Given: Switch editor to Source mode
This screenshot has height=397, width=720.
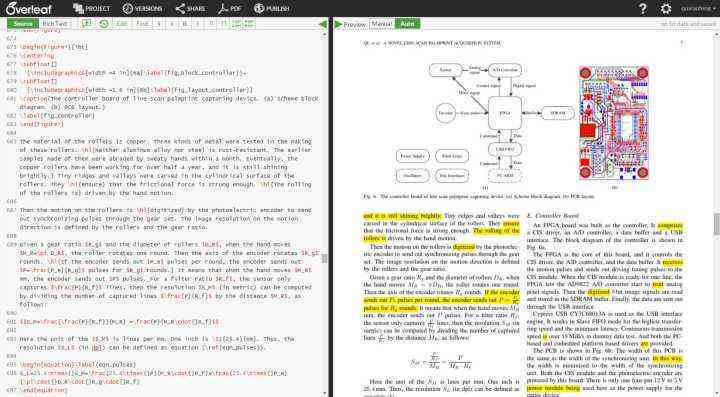Looking at the screenshot, I should (x=23, y=23).
